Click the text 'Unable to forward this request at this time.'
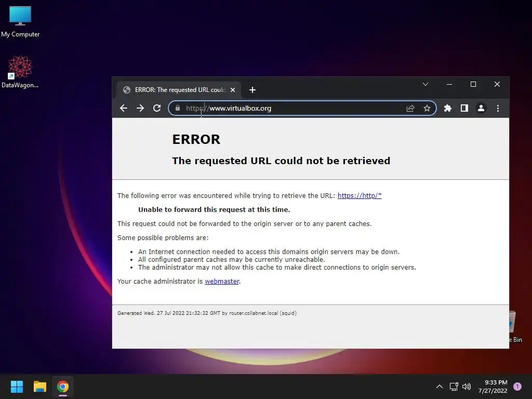 click(x=214, y=210)
